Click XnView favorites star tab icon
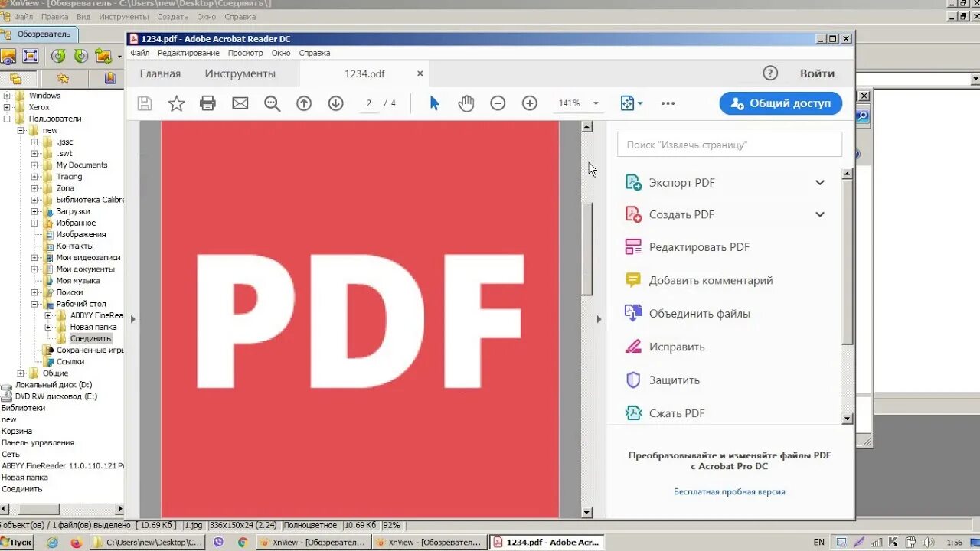The image size is (980, 551). tap(63, 78)
